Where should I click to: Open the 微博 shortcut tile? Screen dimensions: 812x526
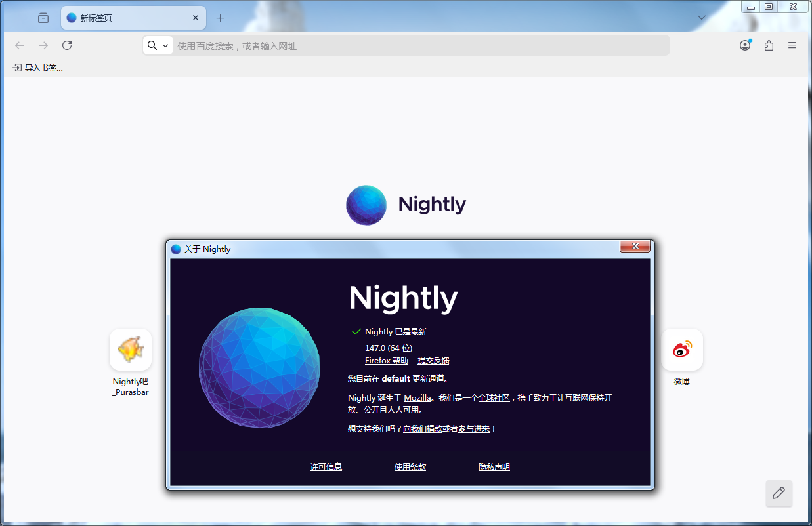682,350
